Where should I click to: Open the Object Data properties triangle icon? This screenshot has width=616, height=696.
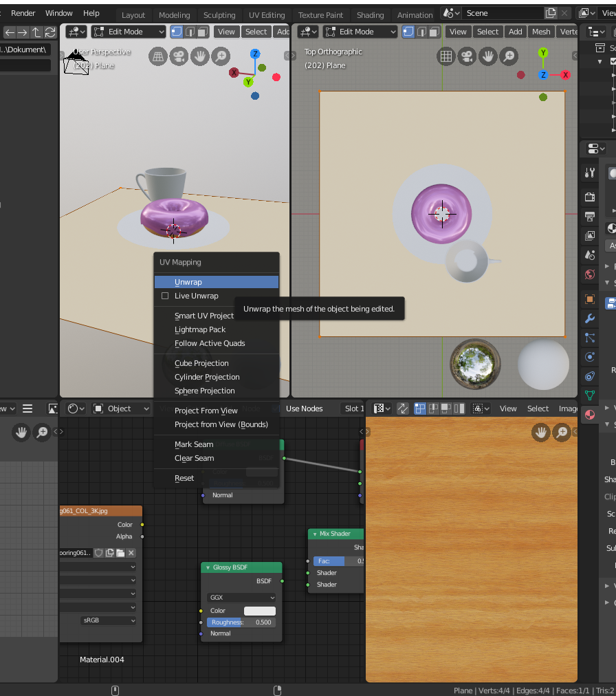pyautogui.click(x=589, y=395)
